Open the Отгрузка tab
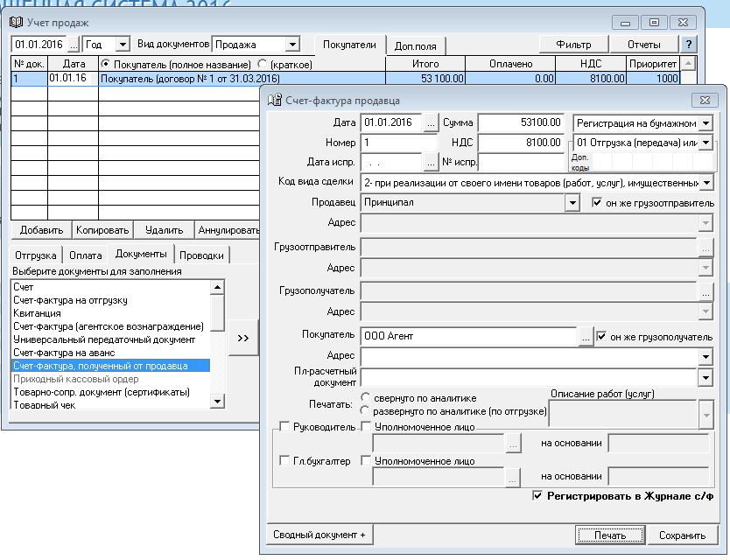Screen dimensions: 730x560 [35, 255]
